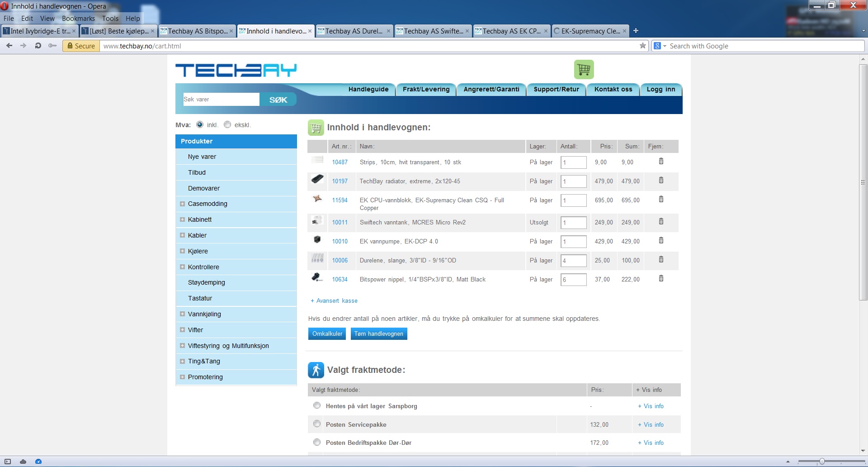
Task: Expand Kjølere category
Action: click(182, 251)
